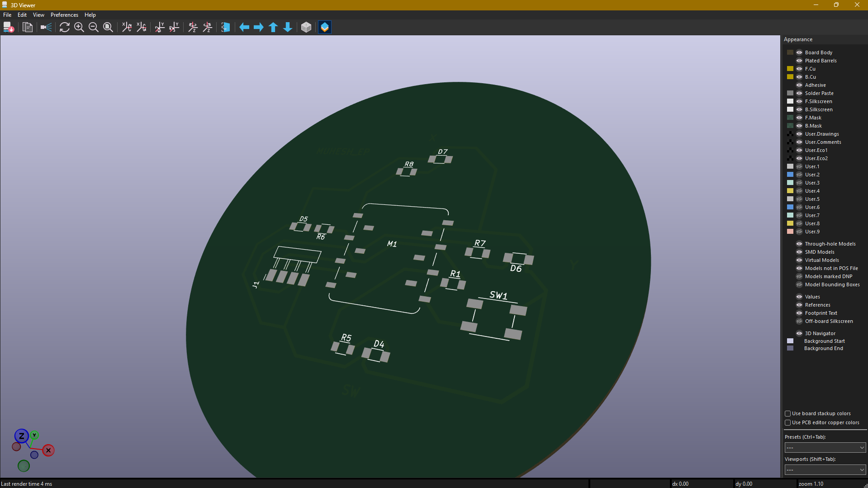Open the Presets dropdown

(825, 447)
